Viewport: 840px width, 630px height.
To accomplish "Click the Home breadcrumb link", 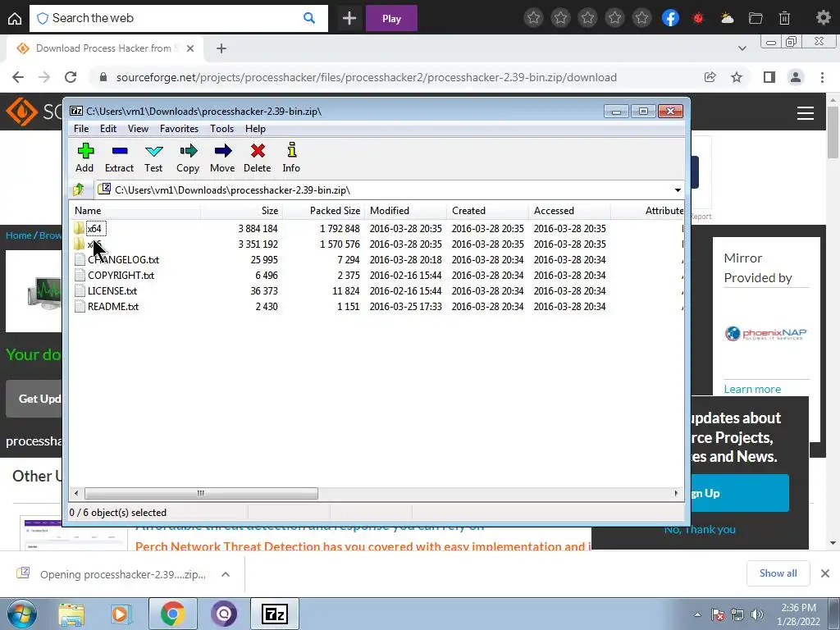I will [x=18, y=235].
